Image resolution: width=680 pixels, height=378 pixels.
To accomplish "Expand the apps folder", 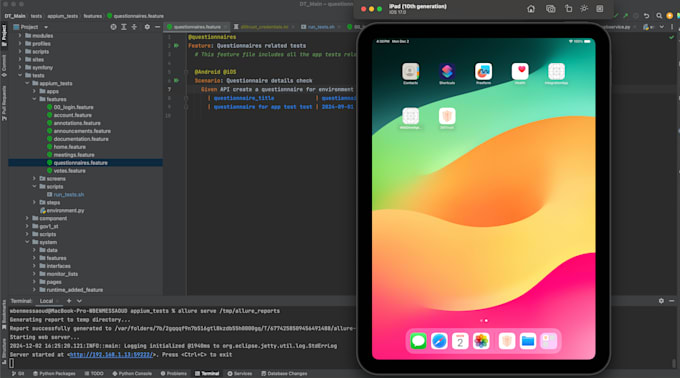I will (x=34, y=91).
